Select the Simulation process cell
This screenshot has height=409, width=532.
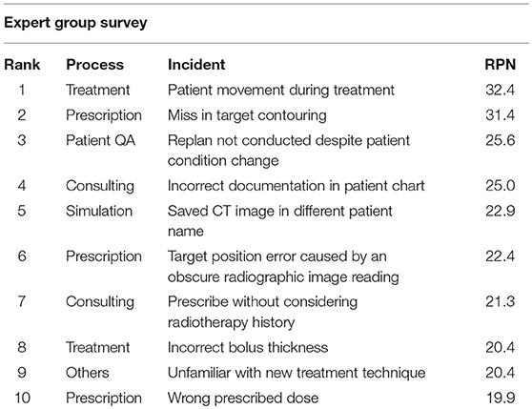[99, 211]
